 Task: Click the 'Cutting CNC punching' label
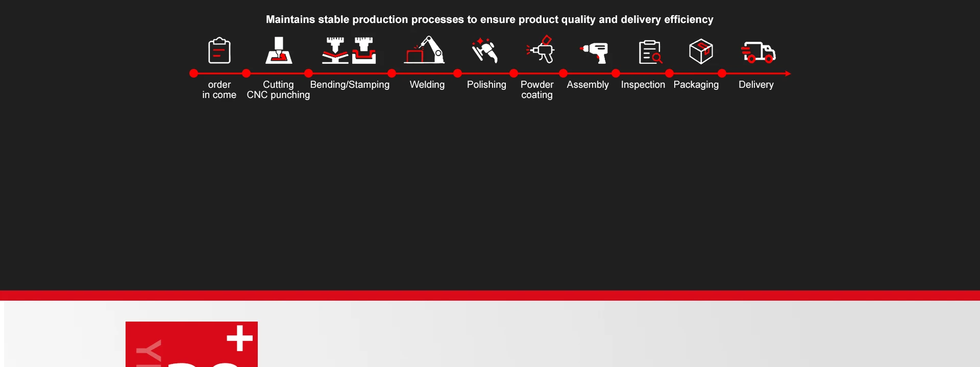[x=278, y=90]
